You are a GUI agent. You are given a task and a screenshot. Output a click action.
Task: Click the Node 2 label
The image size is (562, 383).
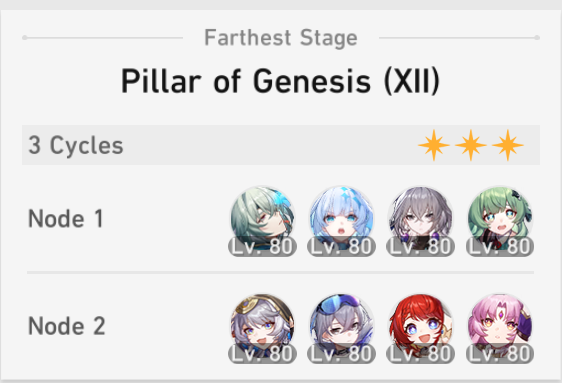click(x=67, y=326)
